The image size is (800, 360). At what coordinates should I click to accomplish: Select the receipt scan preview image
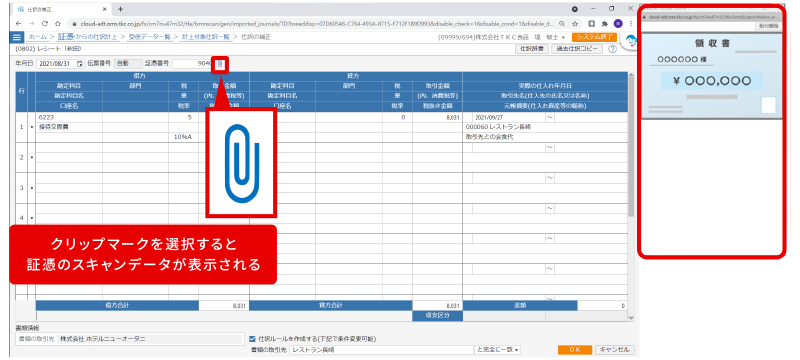click(x=712, y=76)
